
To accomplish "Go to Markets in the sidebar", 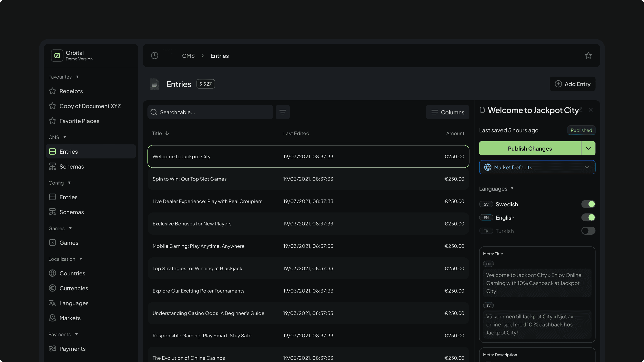I will (70, 318).
